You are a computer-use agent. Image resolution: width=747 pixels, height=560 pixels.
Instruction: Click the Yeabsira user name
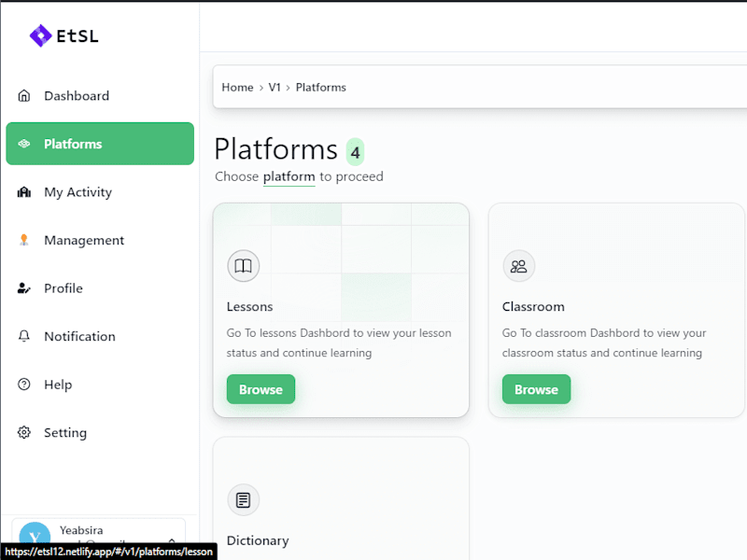coord(81,530)
